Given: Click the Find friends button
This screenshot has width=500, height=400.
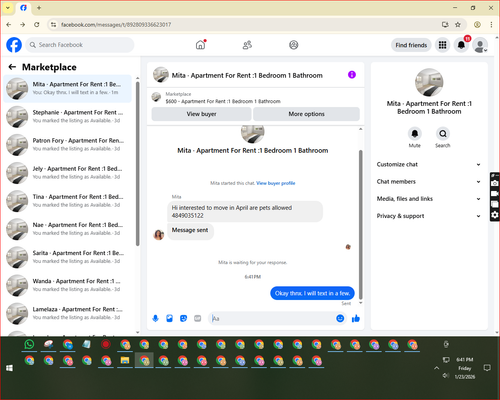Looking at the screenshot, I should (411, 45).
